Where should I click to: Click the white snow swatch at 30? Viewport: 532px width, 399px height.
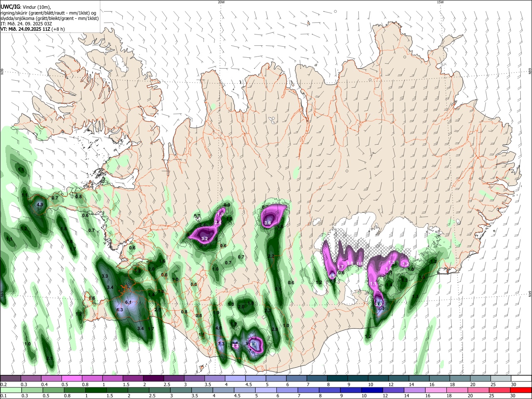tap(521, 379)
